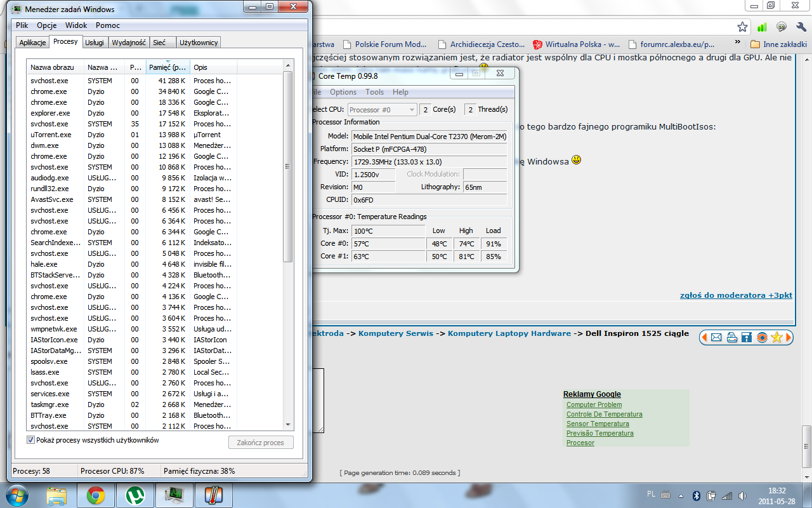
Task: Click the process list scroll down arrow
Action: coord(288,424)
